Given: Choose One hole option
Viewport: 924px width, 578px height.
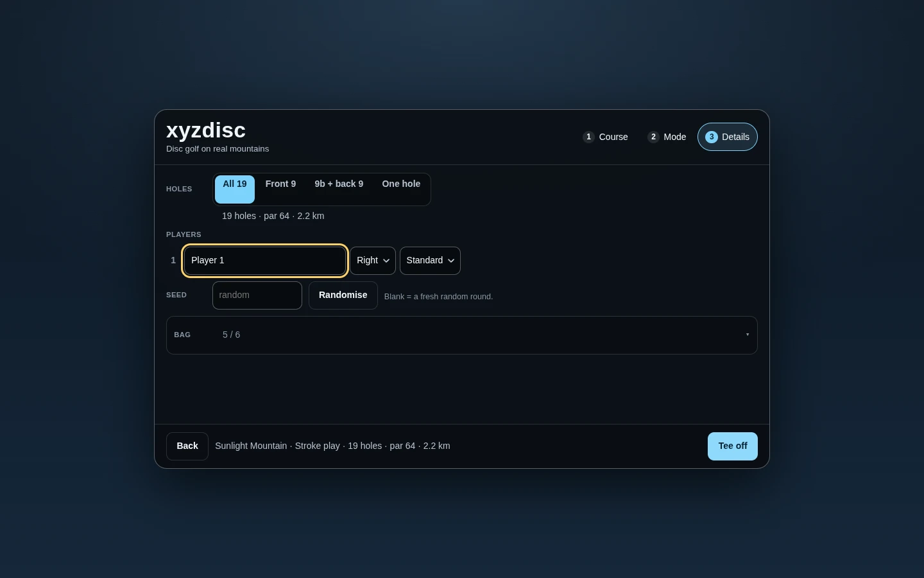Looking at the screenshot, I should tap(401, 189).
